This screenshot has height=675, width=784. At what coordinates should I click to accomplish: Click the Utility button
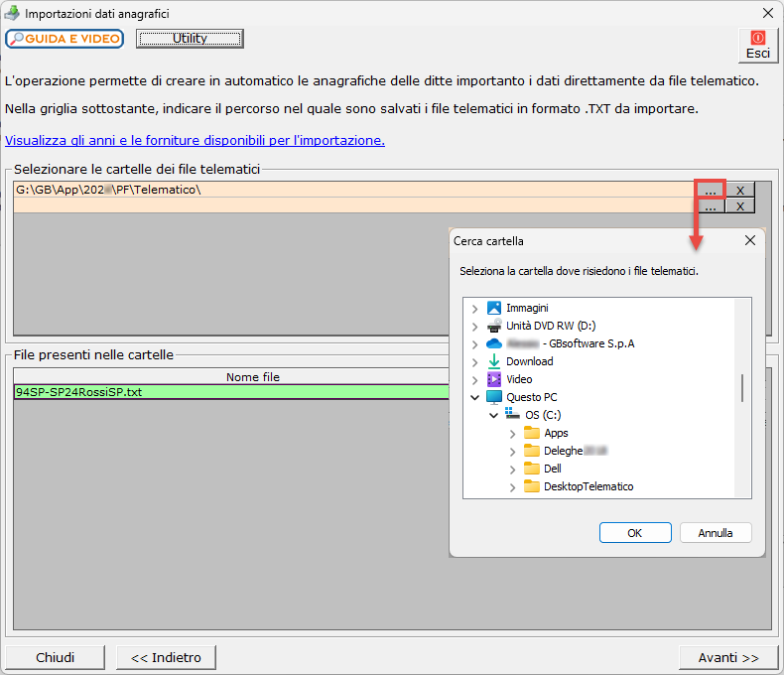[190, 39]
